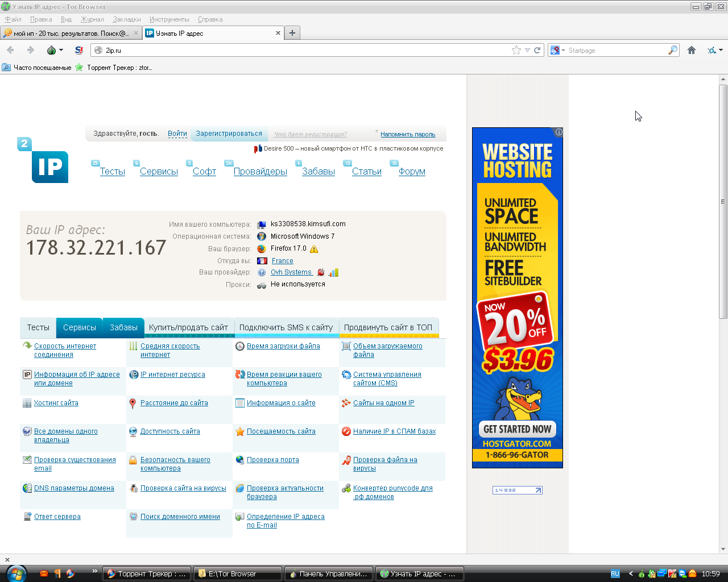The width and height of the screenshot is (728, 582).
Task: Open 'Ответ сервера' link
Action: tap(57, 517)
